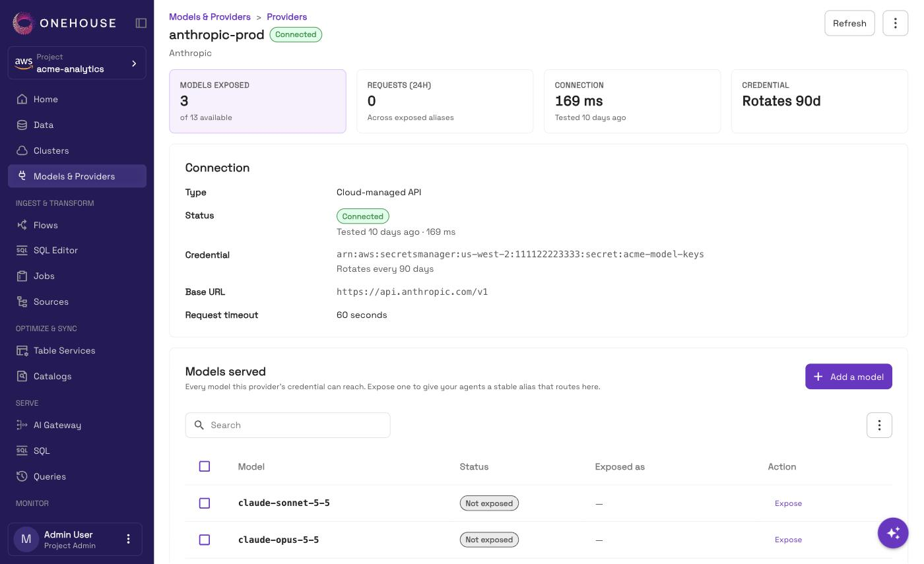
Task: Click the Clusters cloud icon
Action: point(22,150)
